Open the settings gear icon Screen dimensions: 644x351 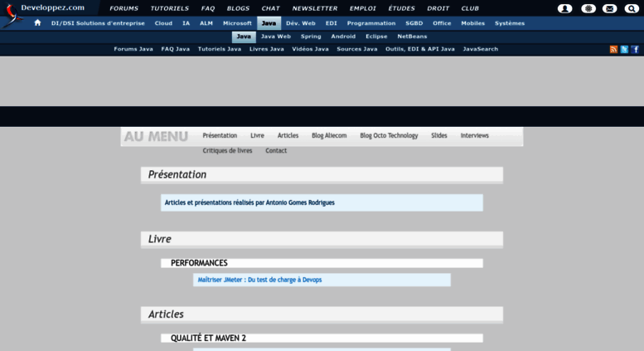588,8
